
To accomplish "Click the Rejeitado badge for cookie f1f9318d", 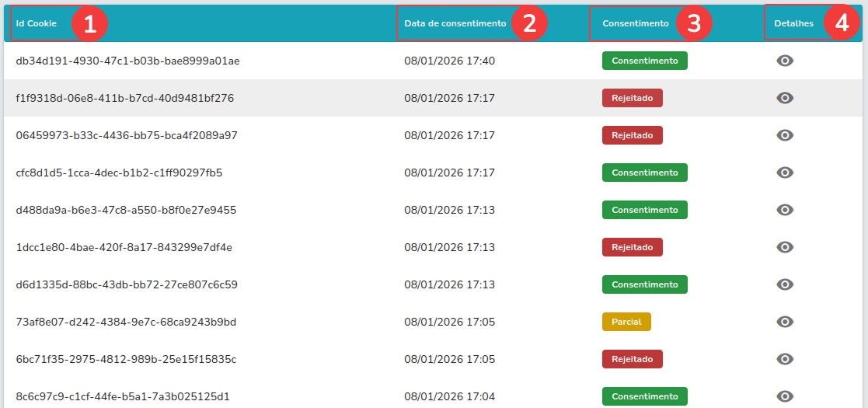I will (x=632, y=98).
